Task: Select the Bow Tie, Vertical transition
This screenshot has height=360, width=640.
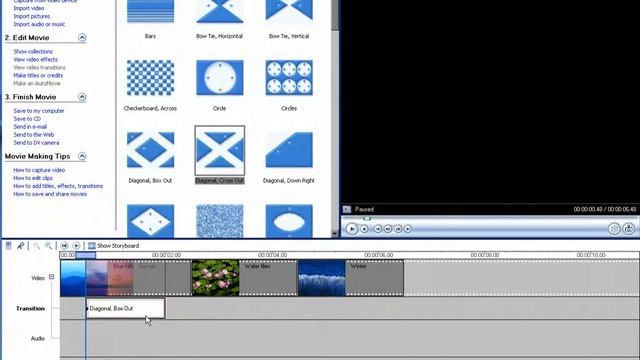Action: pyautogui.click(x=289, y=11)
